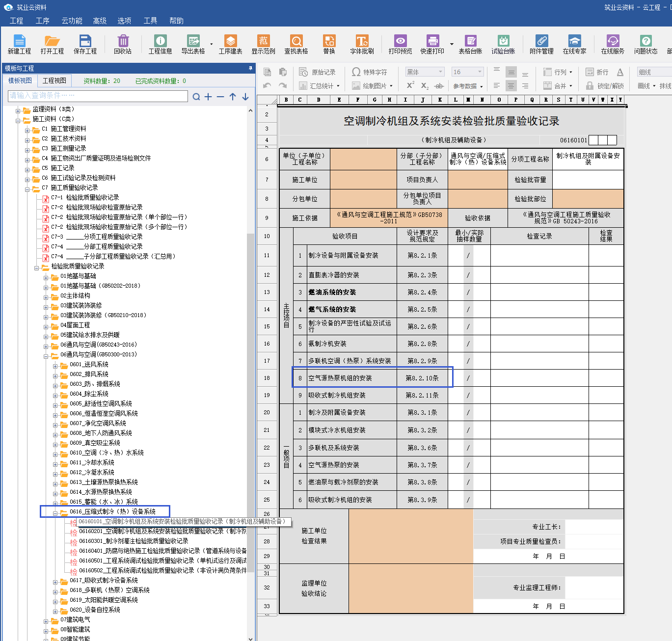Click the 特殊字符 button
Viewport: 672px width, 641px height.
(370, 72)
